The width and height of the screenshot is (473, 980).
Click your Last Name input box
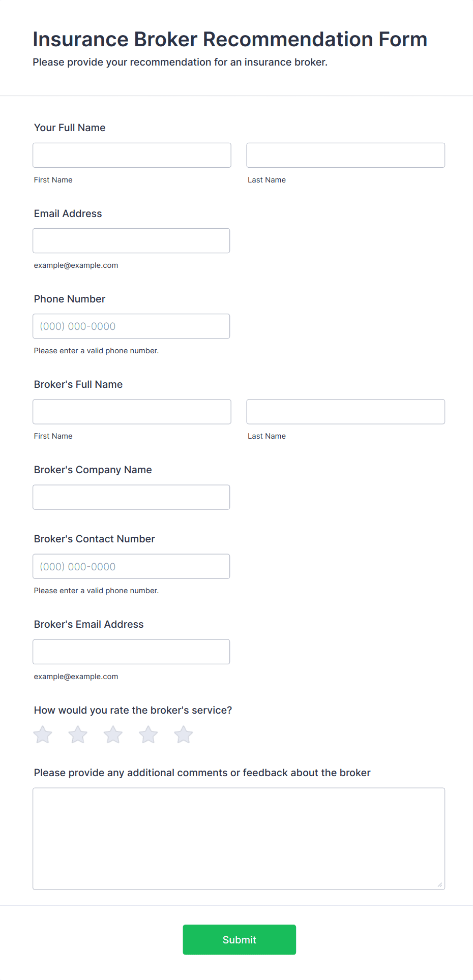(346, 155)
